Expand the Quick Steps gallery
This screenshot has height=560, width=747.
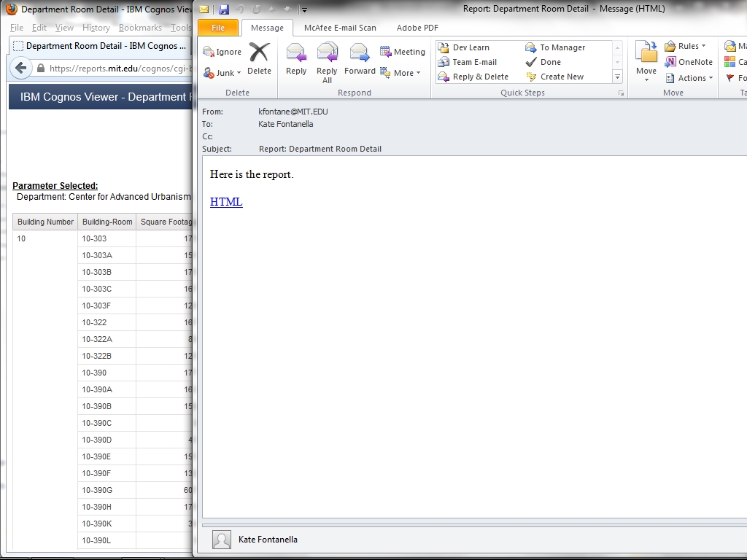click(618, 77)
